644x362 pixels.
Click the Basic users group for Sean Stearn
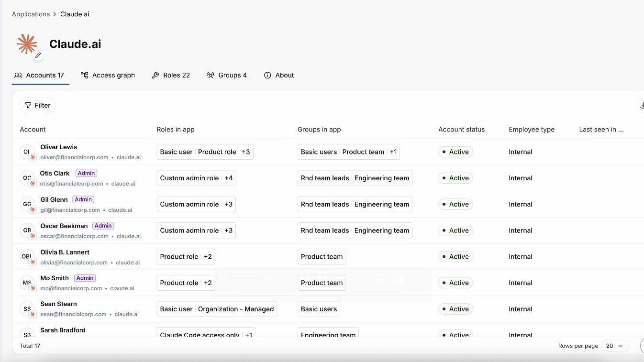point(319,309)
